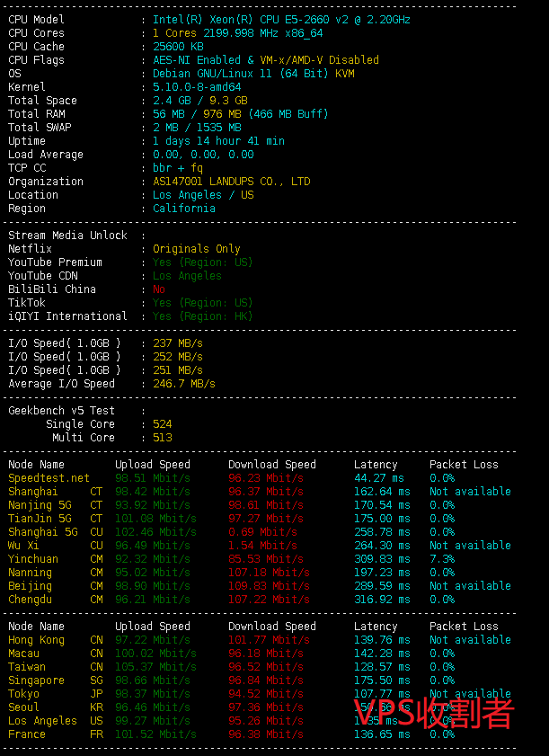Screen dimensions: 549x756
Task: Select the Taiwan latency 128.57 ms value
Action: 381,667
